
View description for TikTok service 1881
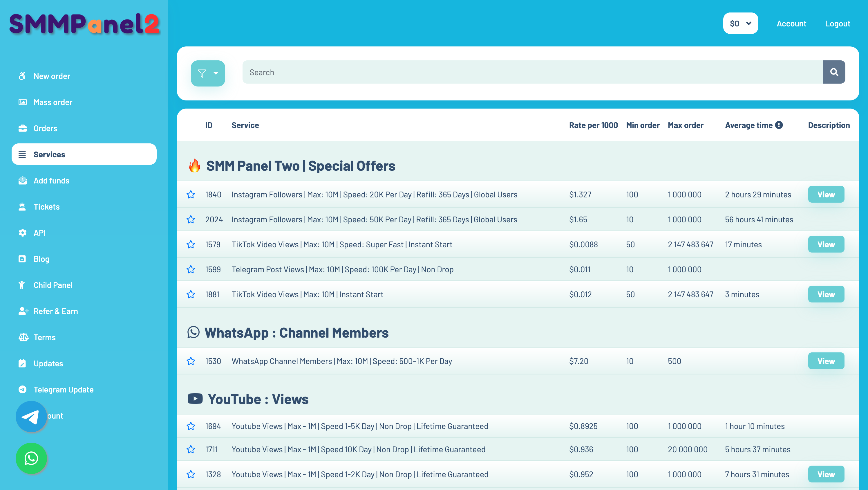(x=826, y=294)
